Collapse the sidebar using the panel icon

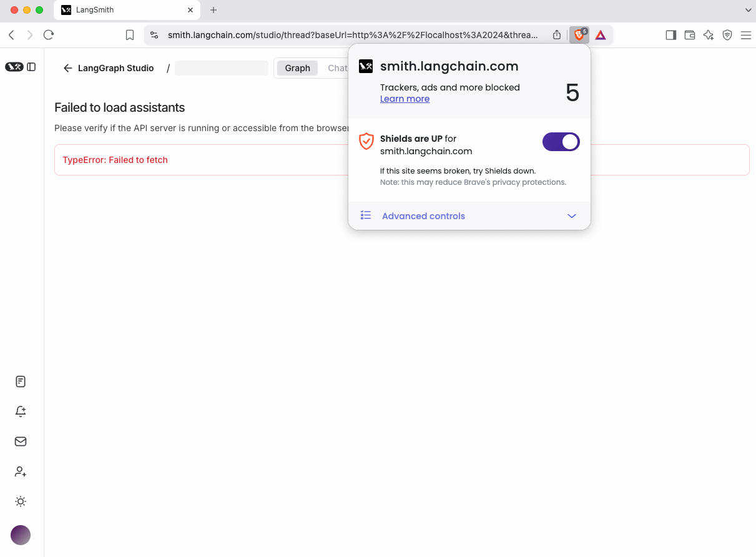point(30,66)
